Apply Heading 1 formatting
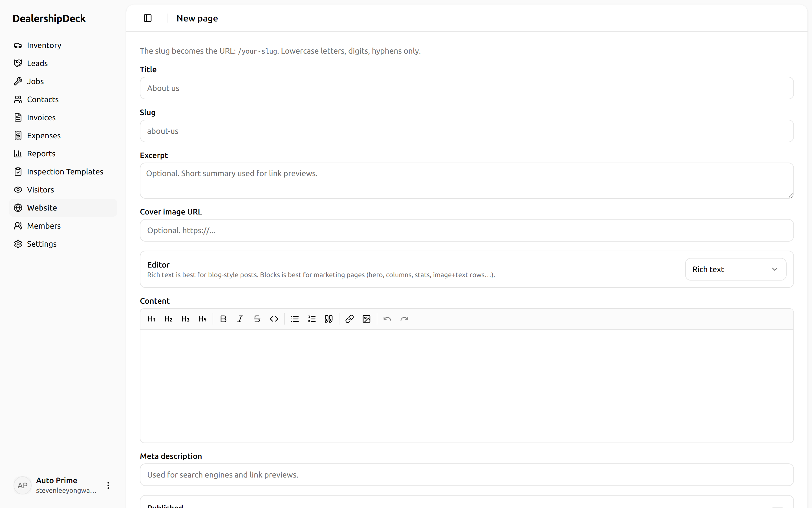 click(152, 319)
